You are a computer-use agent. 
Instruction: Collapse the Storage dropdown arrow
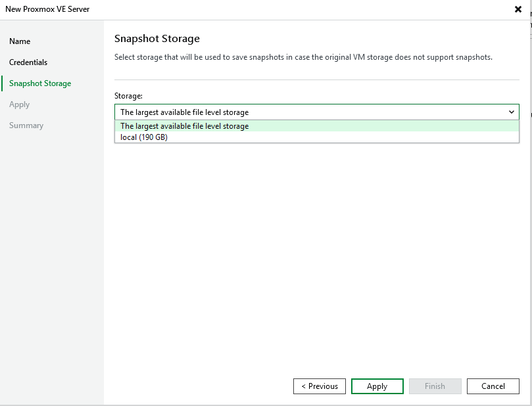[x=512, y=112]
